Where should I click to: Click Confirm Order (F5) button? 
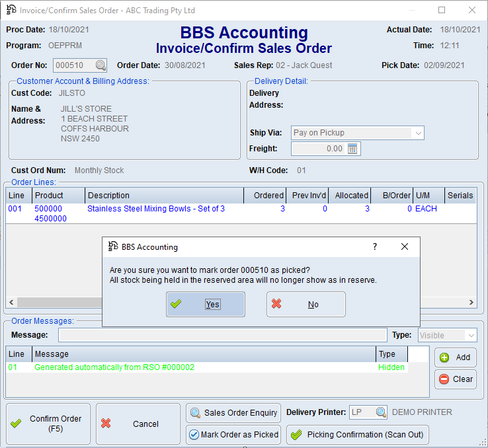48,424
